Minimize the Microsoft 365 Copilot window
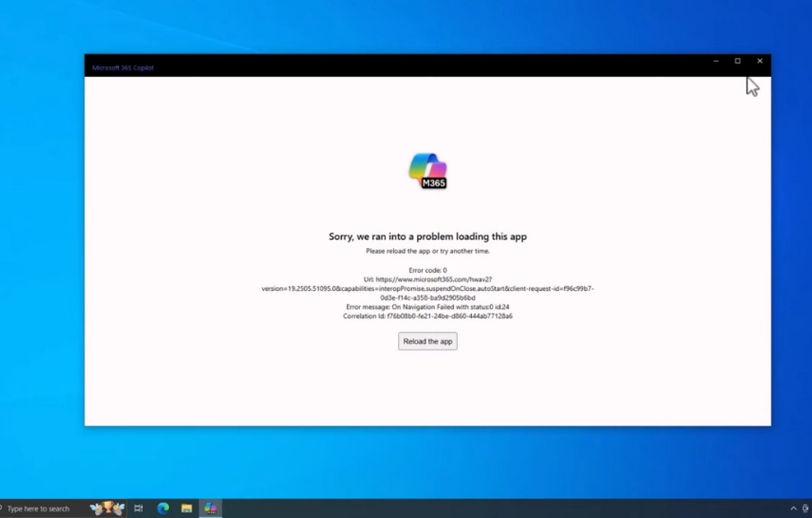 pyautogui.click(x=716, y=61)
